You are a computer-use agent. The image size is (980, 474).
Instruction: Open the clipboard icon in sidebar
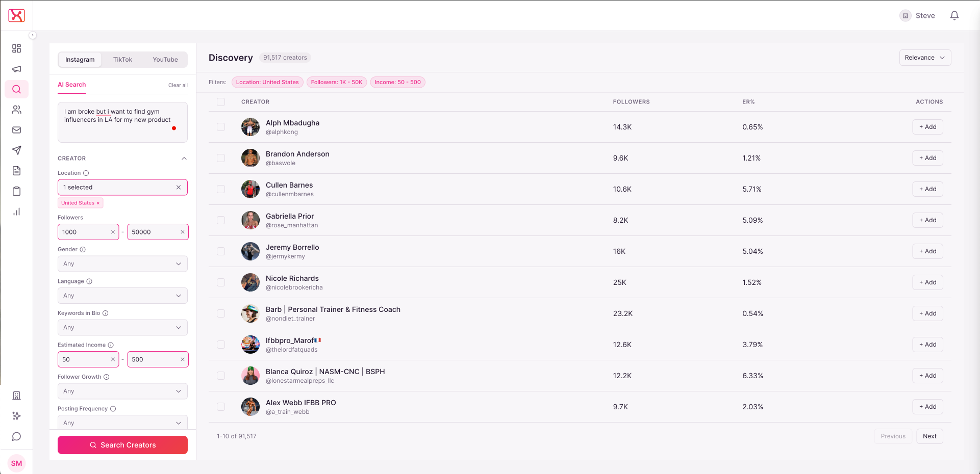[16, 191]
